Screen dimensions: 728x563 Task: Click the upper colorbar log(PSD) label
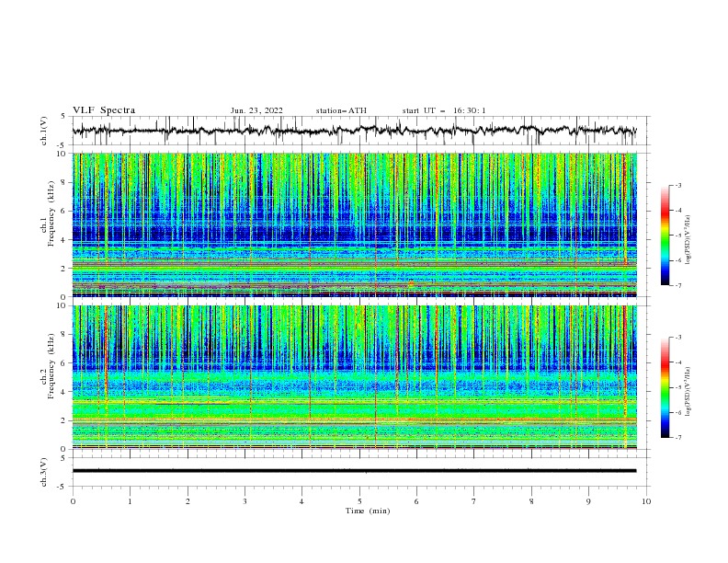click(688, 240)
